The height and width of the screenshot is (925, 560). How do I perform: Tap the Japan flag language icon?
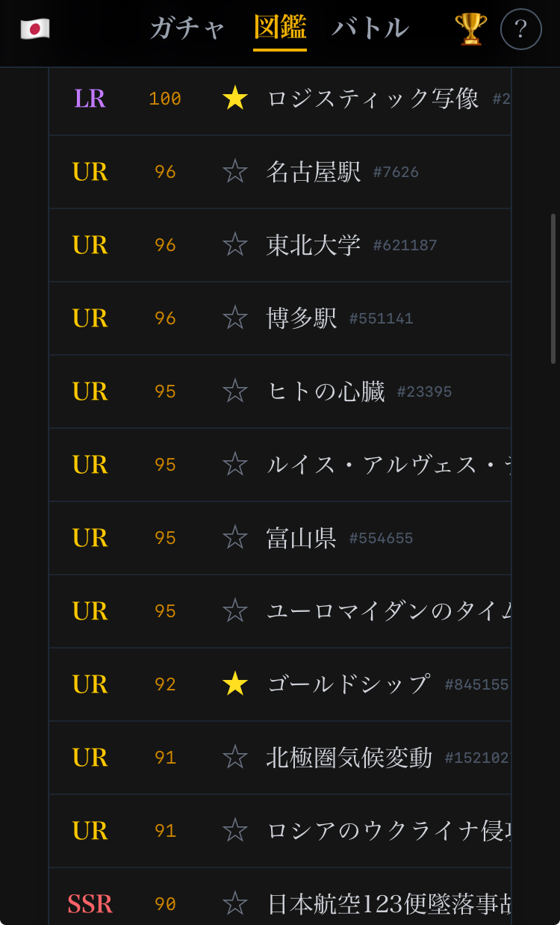pyautogui.click(x=35, y=29)
